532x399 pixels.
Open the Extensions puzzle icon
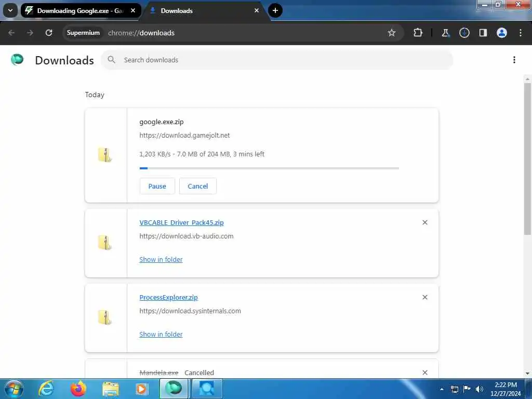418,33
